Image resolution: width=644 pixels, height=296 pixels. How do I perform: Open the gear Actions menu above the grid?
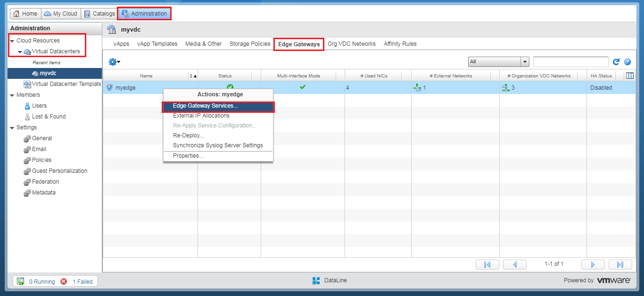(x=112, y=62)
